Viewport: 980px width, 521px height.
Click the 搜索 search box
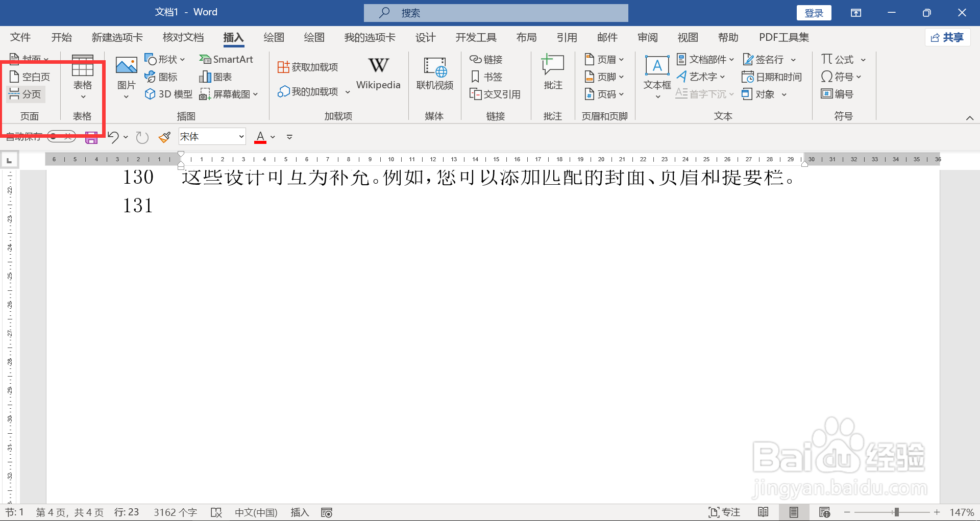pyautogui.click(x=496, y=13)
